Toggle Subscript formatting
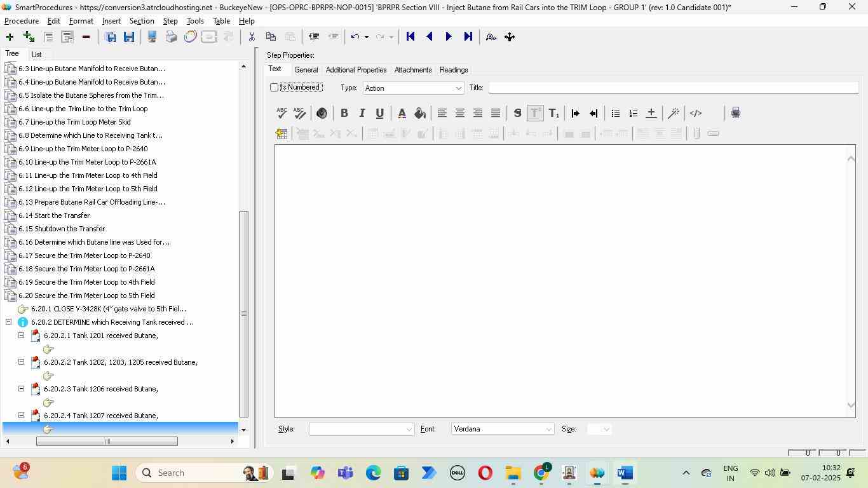 pos(553,113)
